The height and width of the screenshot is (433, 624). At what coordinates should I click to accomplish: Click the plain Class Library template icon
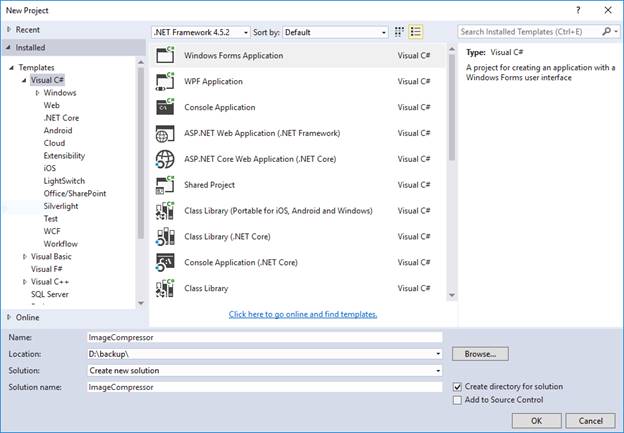[165, 288]
